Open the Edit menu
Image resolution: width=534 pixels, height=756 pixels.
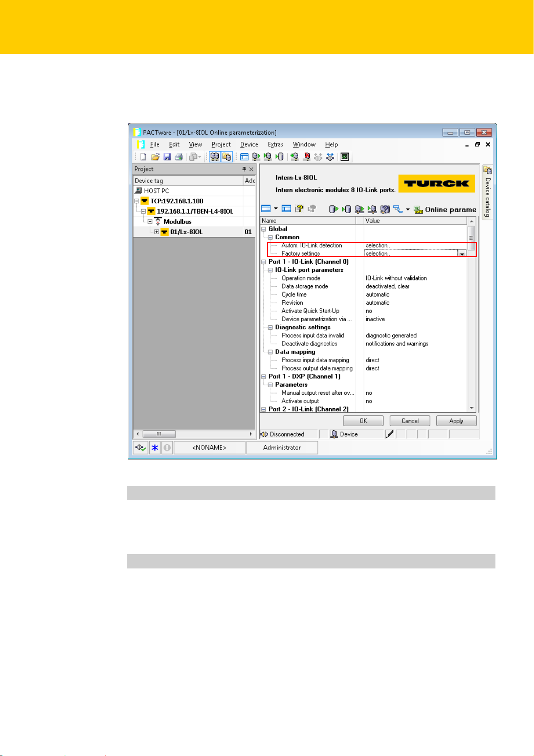[174, 144]
